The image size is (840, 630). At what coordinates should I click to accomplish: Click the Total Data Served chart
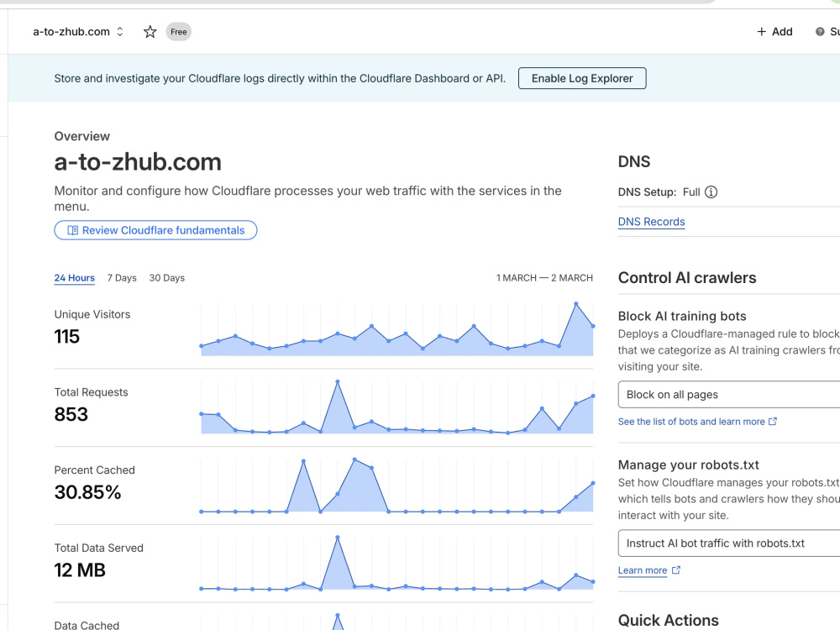[x=397, y=563]
